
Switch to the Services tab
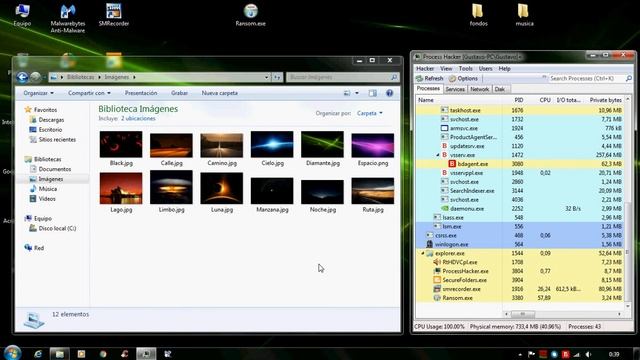coord(455,89)
